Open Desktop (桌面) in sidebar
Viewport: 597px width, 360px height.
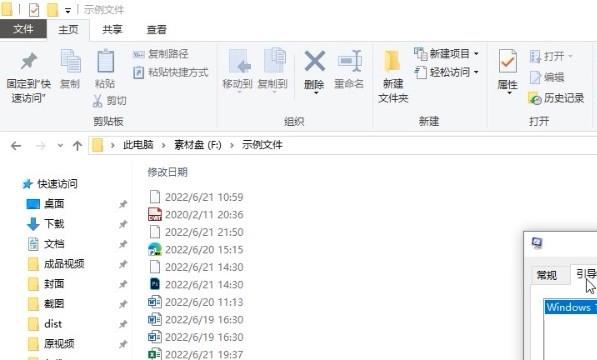[54, 204]
